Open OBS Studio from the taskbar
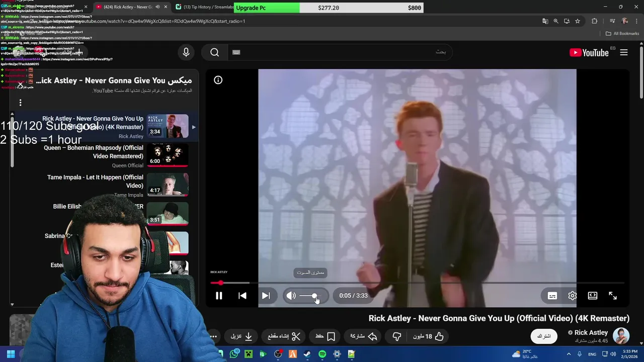Image resolution: width=644 pixels, height=362 pixels. point(278,354)
